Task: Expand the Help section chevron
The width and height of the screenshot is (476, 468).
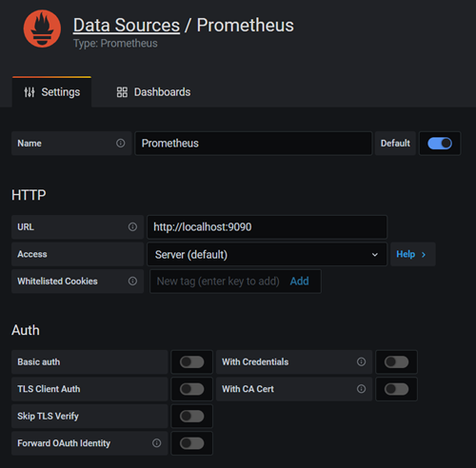Action: pos(424,254)
